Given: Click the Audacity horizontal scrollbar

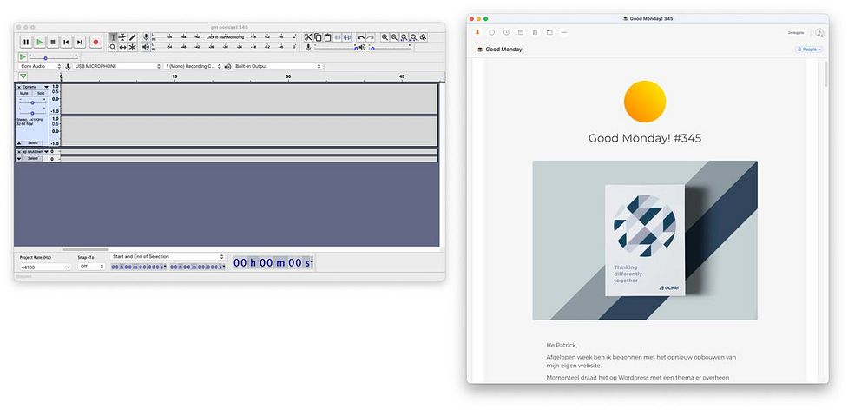Looking at the screenshot, I should point(85,250).
